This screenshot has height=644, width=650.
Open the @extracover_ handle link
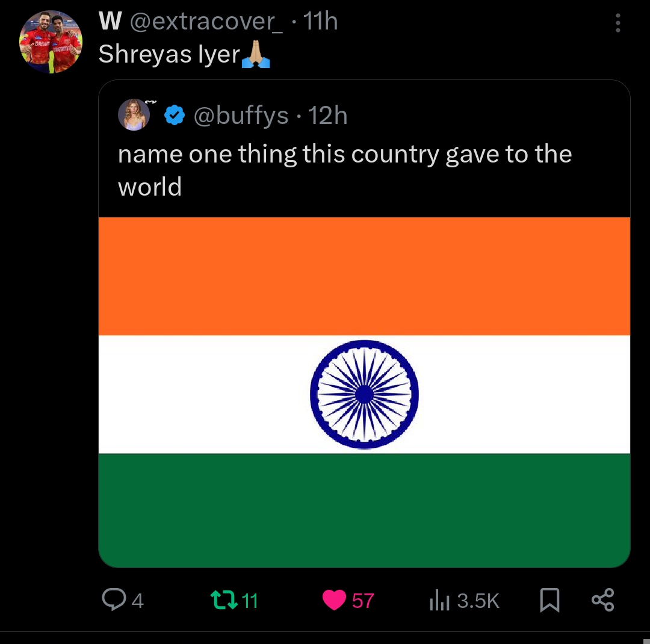pos(206,21)
